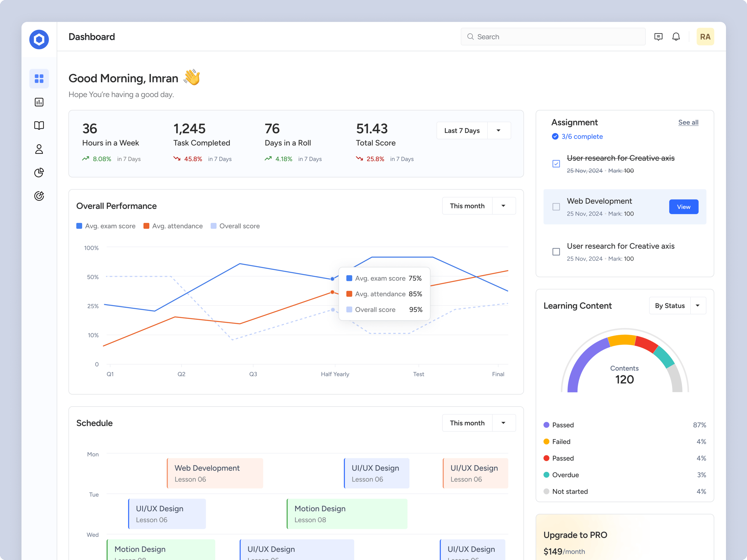Open Motion Design Lesson 08 card on Tuesday

click(347, 514)
